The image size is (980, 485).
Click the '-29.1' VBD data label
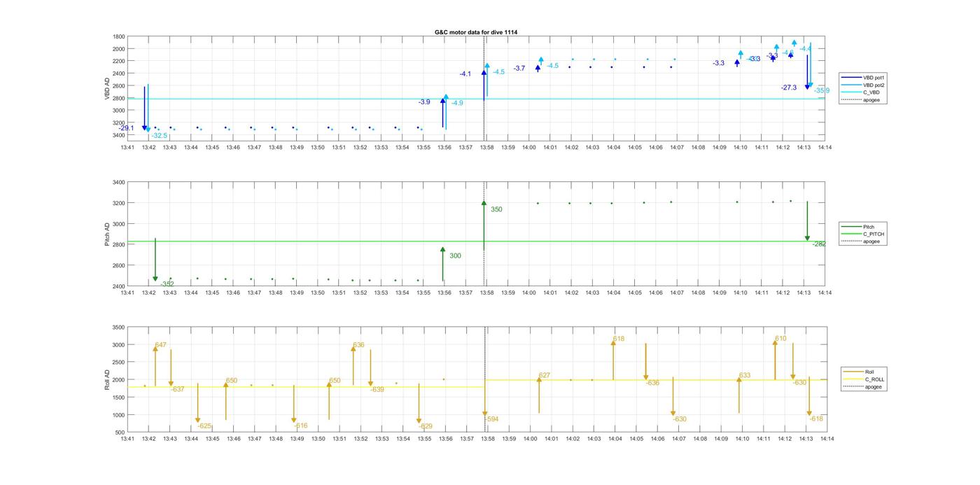point(126,128)
